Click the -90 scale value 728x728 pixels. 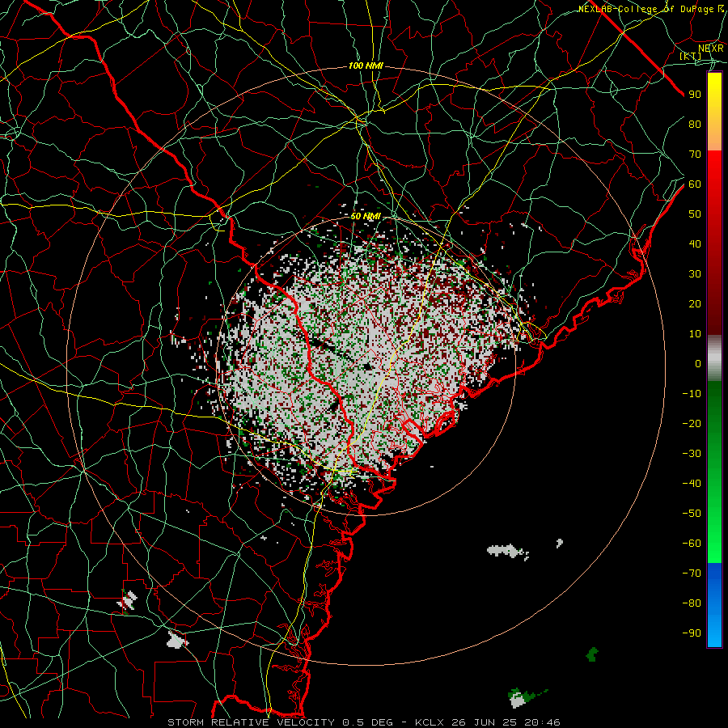click(692, 633)
